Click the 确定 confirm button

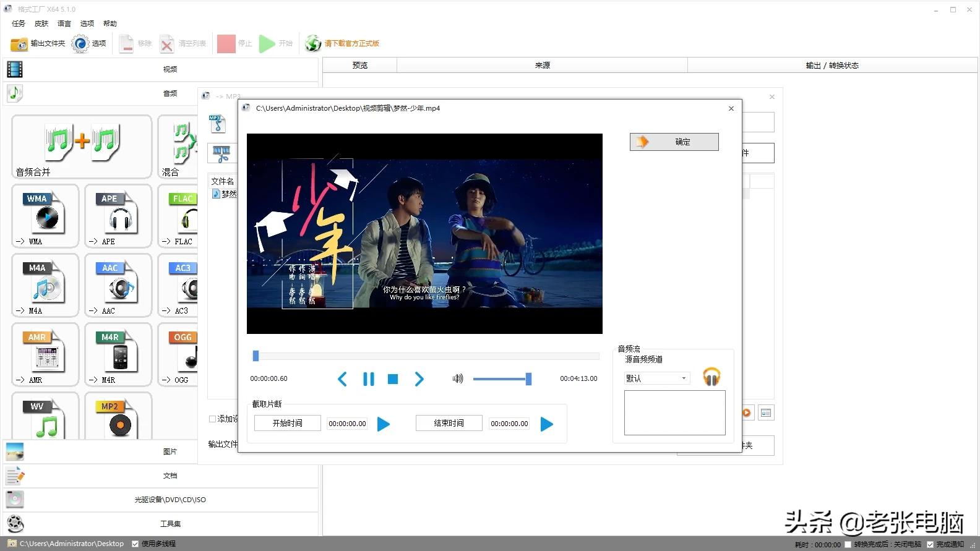pos(674,142)
